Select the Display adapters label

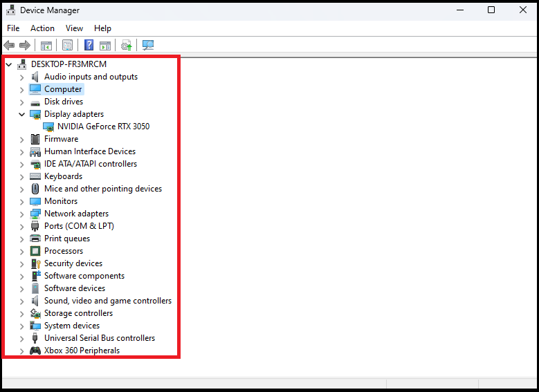point(74,114)
